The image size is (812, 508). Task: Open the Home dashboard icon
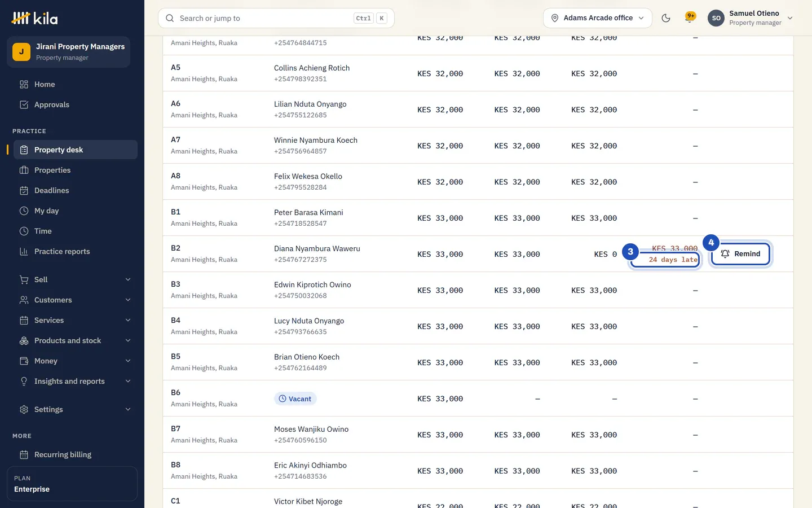pos(24,85)
